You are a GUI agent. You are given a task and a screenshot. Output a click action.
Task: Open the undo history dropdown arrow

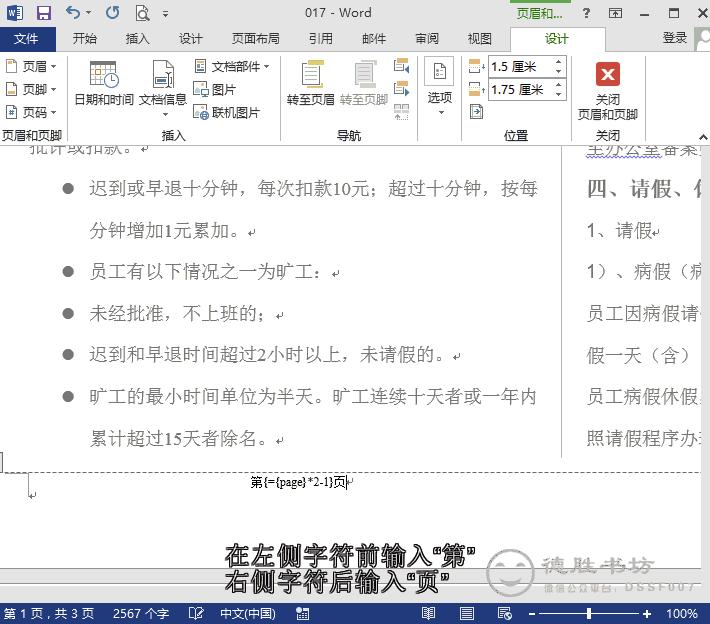point(89,13)
